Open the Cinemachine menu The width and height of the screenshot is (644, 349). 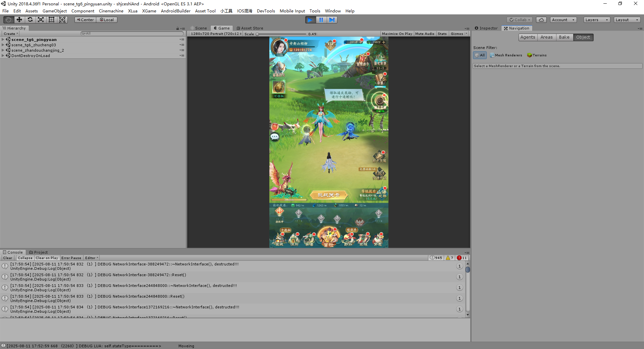[x=111, y=11]
